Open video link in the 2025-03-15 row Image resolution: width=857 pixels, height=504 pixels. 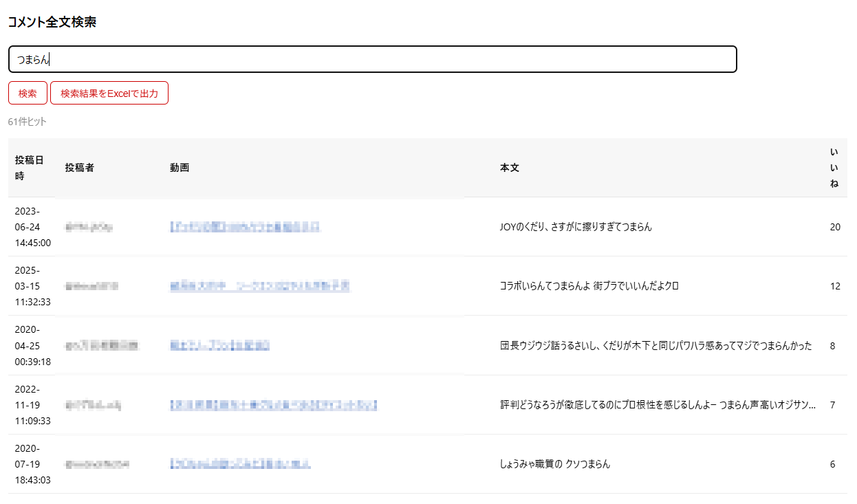point(261,286)
